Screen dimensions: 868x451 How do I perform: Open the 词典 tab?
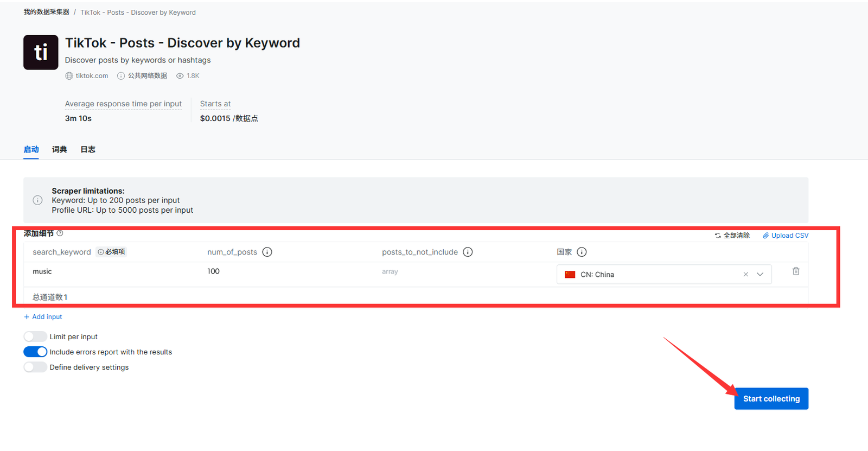(60, 149)
